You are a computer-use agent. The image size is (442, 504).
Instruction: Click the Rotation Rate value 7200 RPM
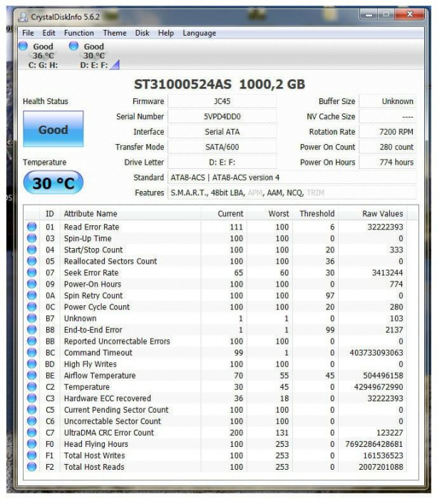click(387, 132)
